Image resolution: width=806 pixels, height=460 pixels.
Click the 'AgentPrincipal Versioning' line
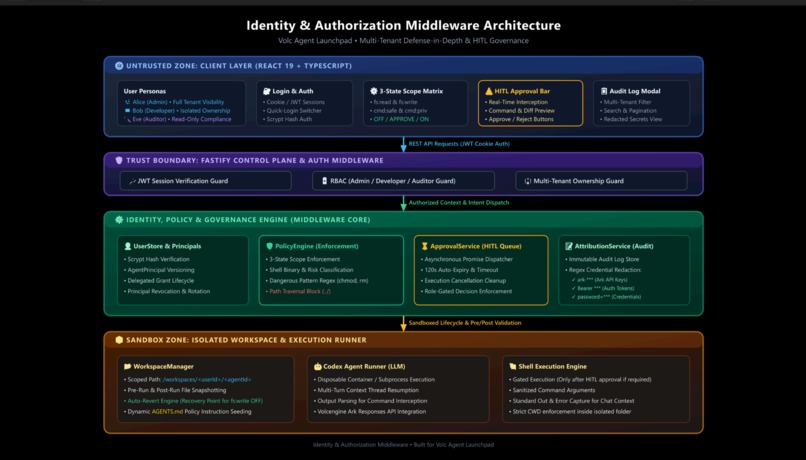tap(159, 270)
